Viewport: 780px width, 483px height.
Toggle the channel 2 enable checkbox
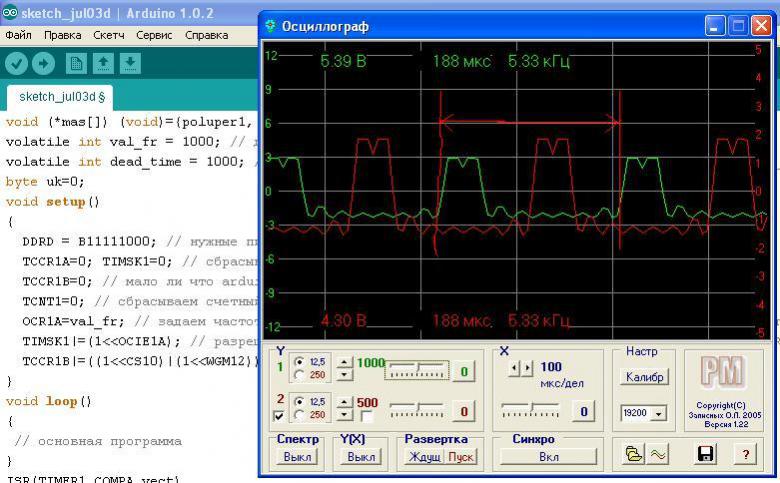279,416
